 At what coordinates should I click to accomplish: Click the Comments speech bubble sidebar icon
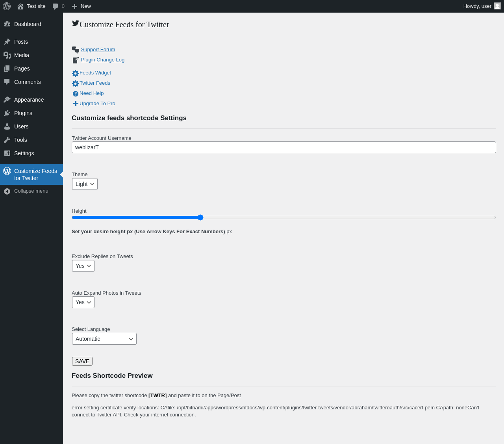(x=7, y=82)
